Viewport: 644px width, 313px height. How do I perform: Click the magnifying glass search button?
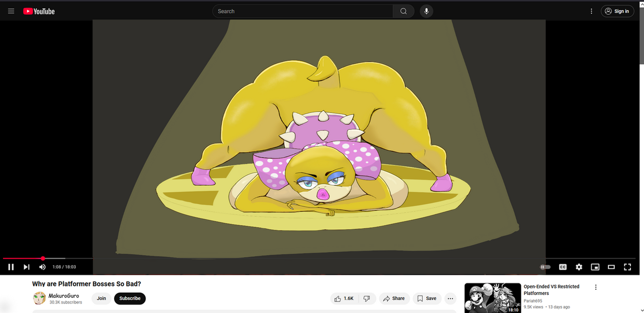tap(404, 11)
